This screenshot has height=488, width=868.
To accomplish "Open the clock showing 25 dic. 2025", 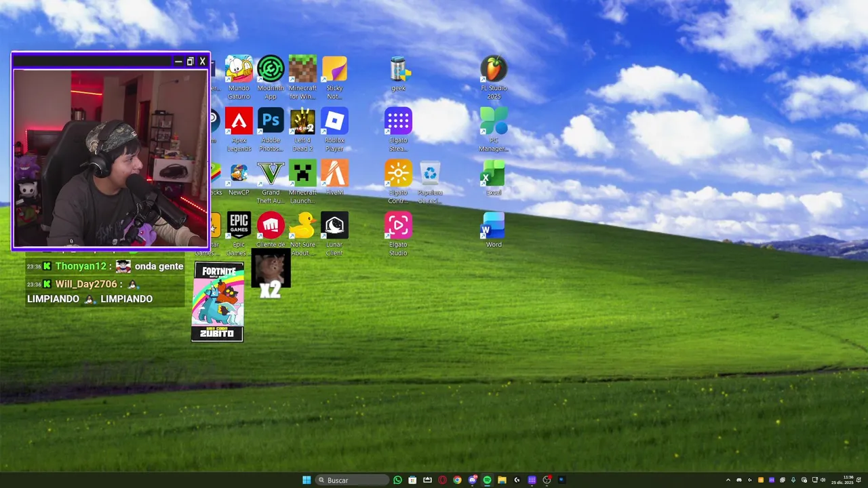I will (x=842, y=480).
